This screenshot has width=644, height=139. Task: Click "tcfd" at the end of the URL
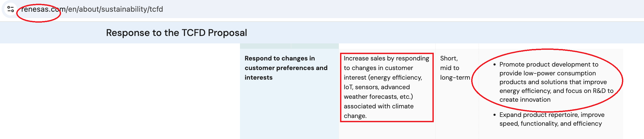tap(156, 9)
